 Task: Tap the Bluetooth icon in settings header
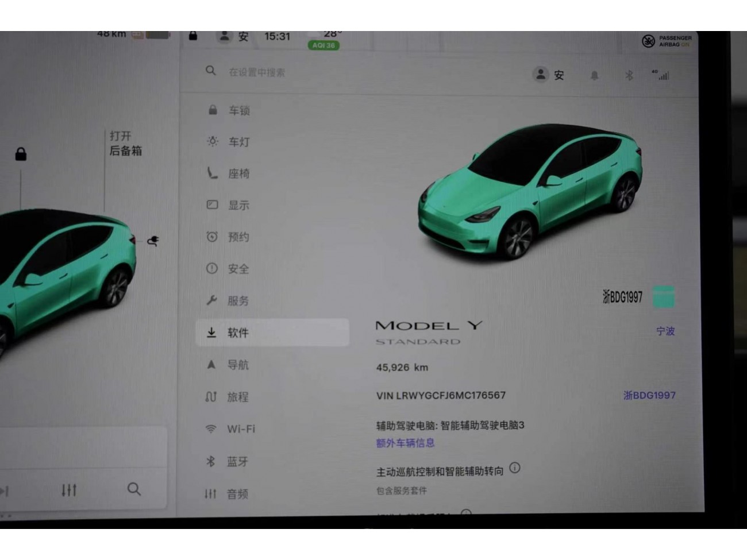tap(629, 75)
